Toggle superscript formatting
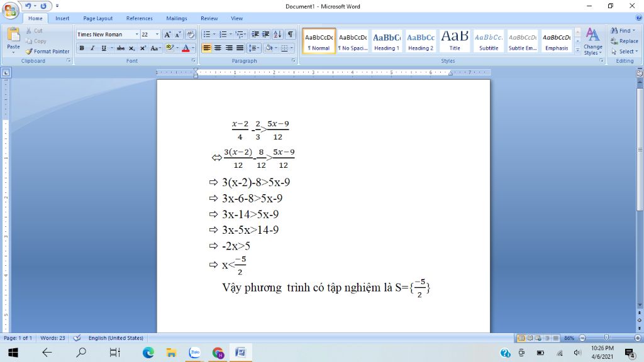 pyautogui.click(x=143, y=48)
